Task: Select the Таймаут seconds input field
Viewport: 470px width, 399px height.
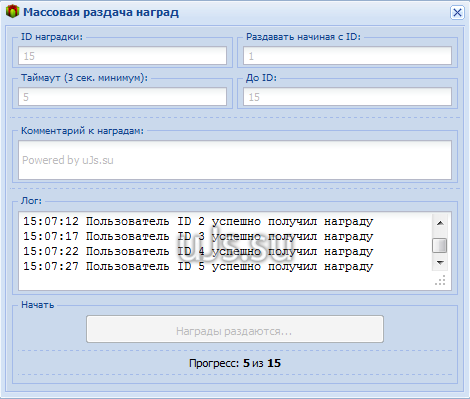Action: [122, 97]
